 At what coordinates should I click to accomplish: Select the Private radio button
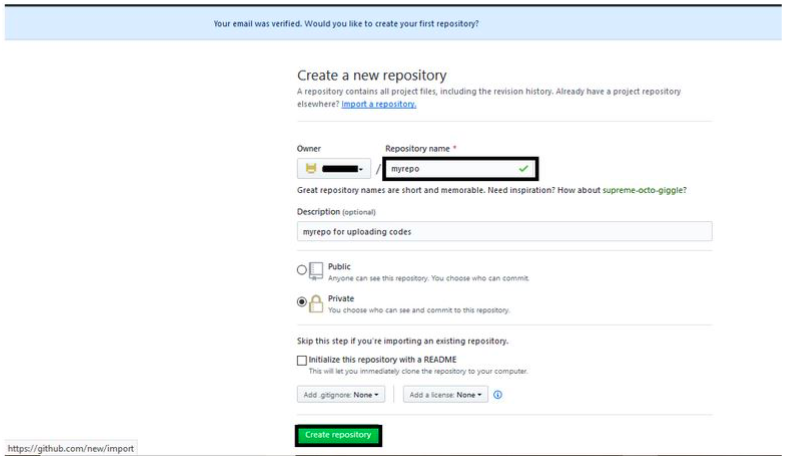coord(302,302)
